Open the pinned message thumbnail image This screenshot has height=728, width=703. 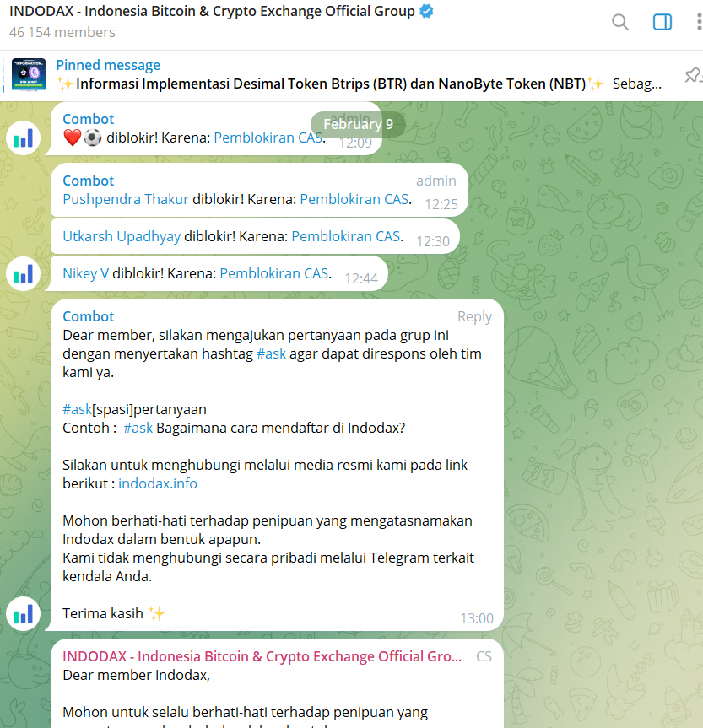[29, 74]
